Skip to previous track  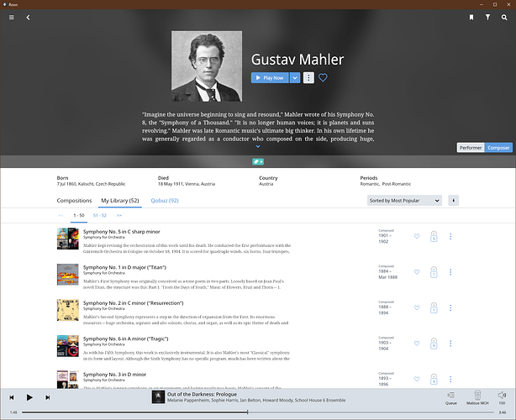[x=12, y=397]
